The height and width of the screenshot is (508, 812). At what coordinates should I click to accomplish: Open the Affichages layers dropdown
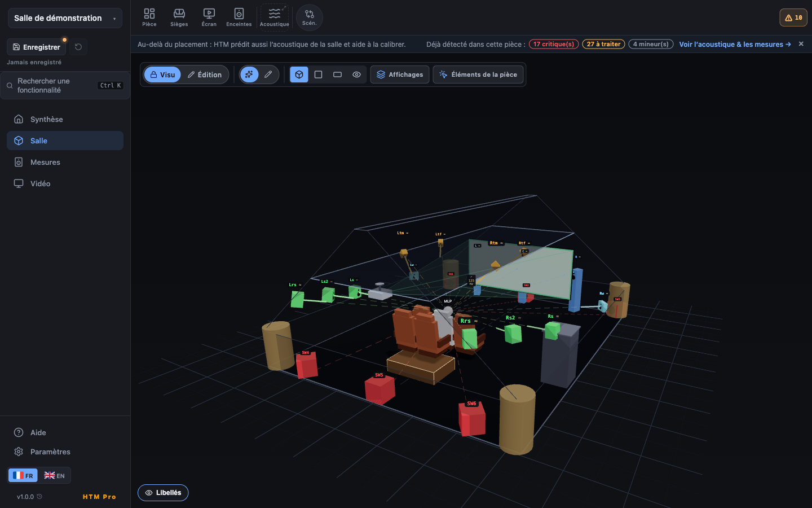[x=400, y=75]
